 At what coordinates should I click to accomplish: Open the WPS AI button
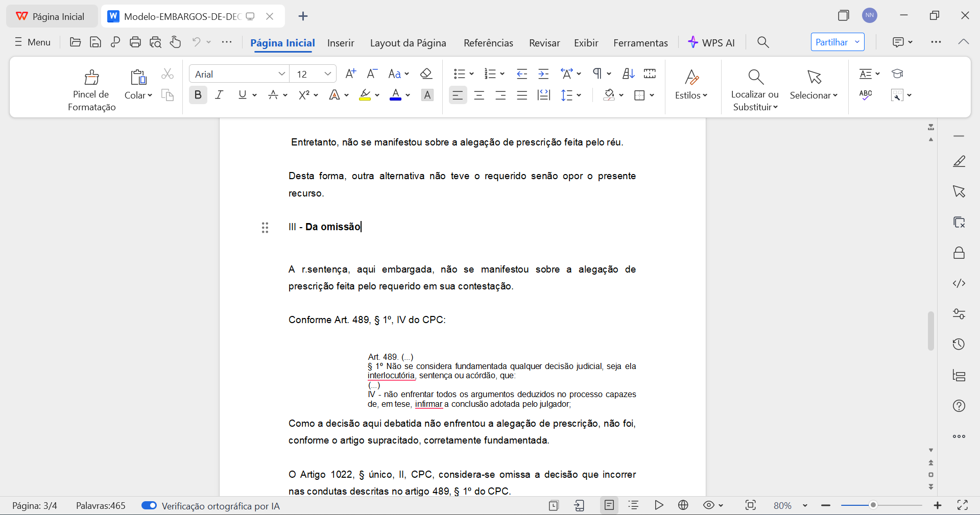pyautogui.click(x=711, y=42)
